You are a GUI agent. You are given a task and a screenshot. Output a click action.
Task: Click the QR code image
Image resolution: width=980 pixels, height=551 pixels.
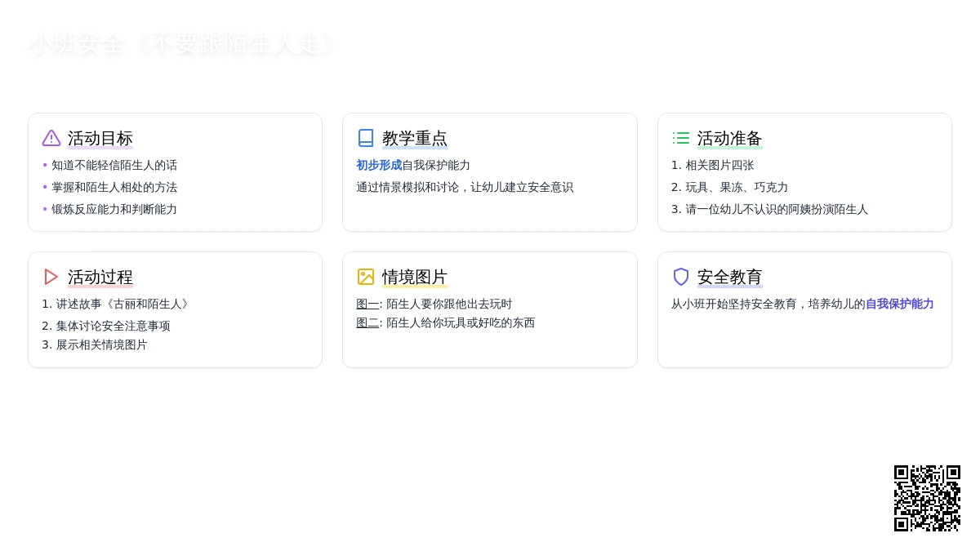927,498
